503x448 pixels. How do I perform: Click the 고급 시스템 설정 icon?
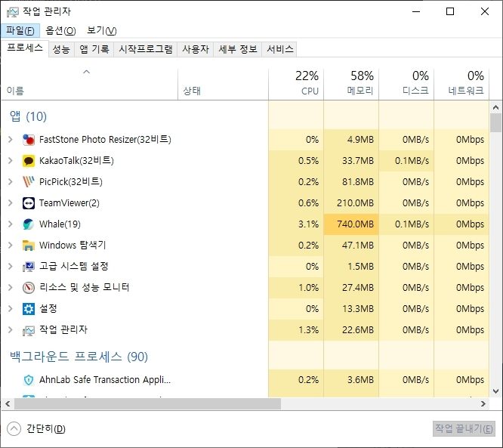tap(29, 267)
